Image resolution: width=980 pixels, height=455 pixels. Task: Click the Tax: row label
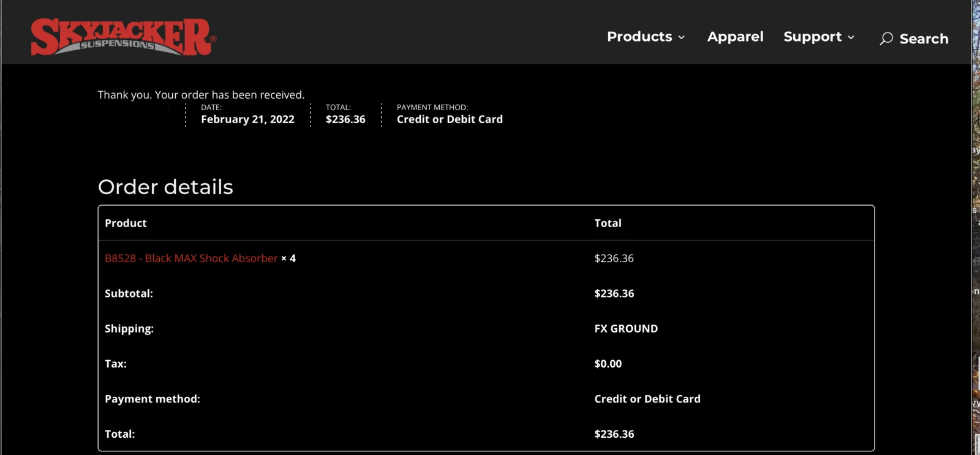116,364
